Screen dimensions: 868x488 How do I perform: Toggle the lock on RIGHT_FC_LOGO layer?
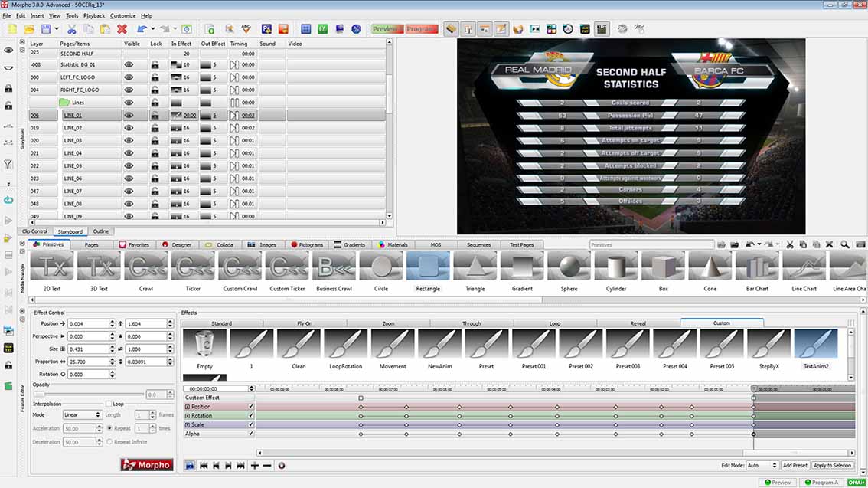155,90
